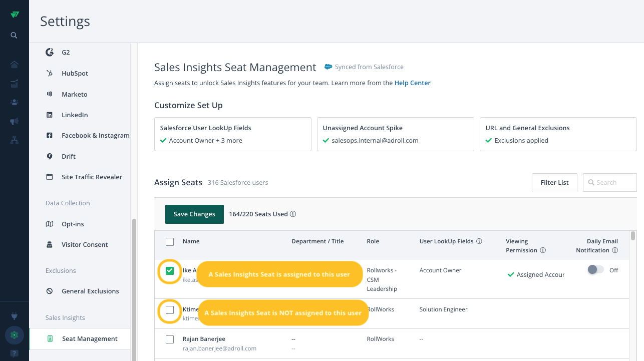Click 'Synced from Salesforce' text
This screenshot has height=361, width=644.
point(369,67)
